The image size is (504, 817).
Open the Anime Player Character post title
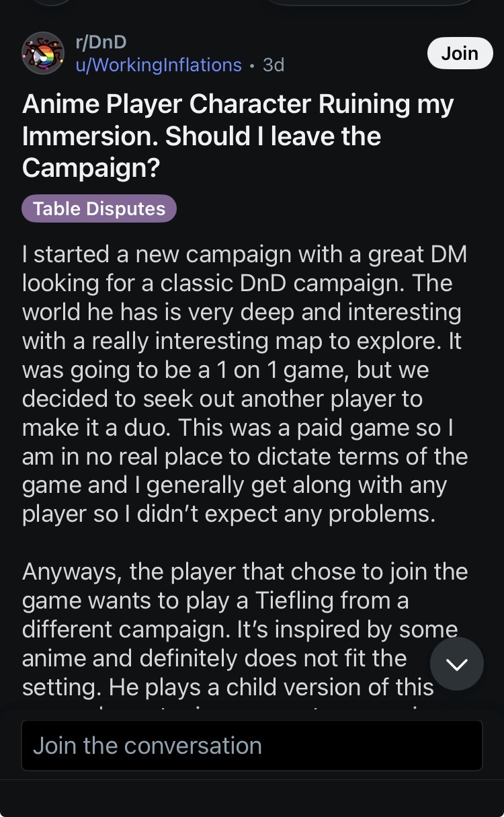click(239, 136)
